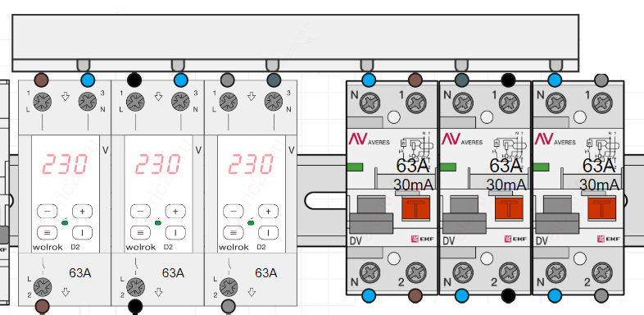Toggle power button on brown-wired Welrok relay
644x315 pixels.
[83, 232]
